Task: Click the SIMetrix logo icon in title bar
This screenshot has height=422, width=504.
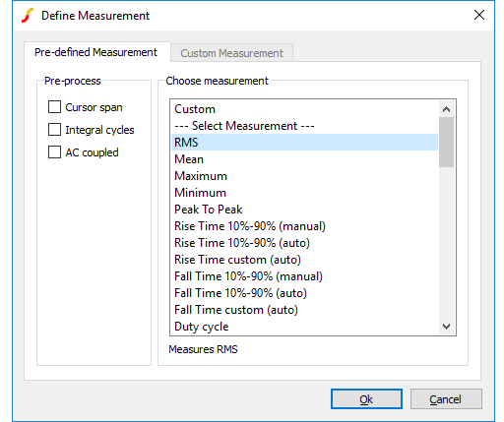Action: point(28,16)
